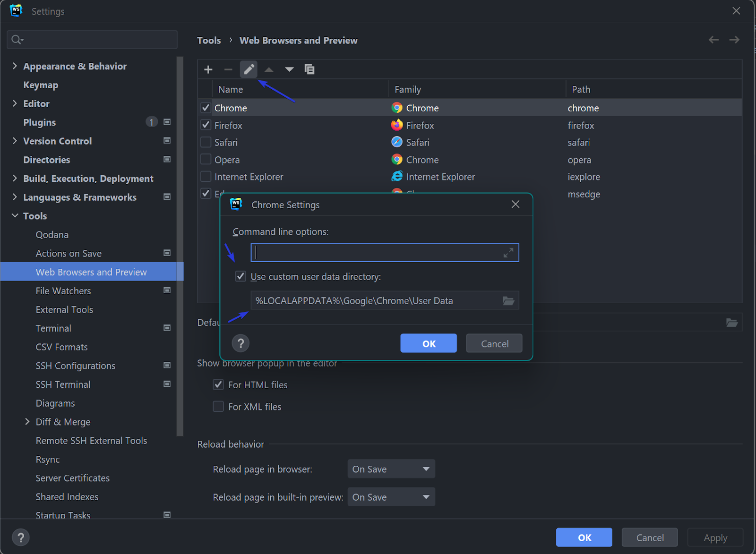Screen dimensions: 756x554
Task: Enable For XML files checkbox
Action: [218, 406]
